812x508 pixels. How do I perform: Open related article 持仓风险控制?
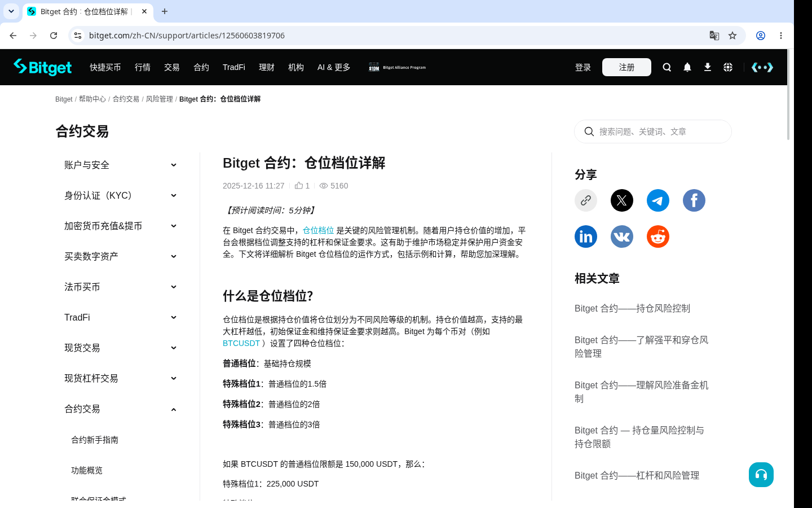click(632, 308)
